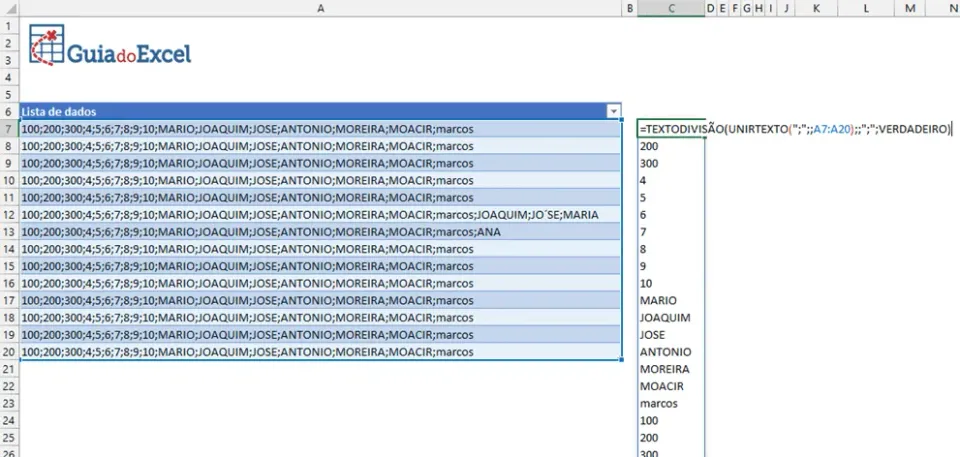The height and width of the screenshot is (457, 960).
Task: Select cell with value 10 in column C
Action: [x=671, y=284]
